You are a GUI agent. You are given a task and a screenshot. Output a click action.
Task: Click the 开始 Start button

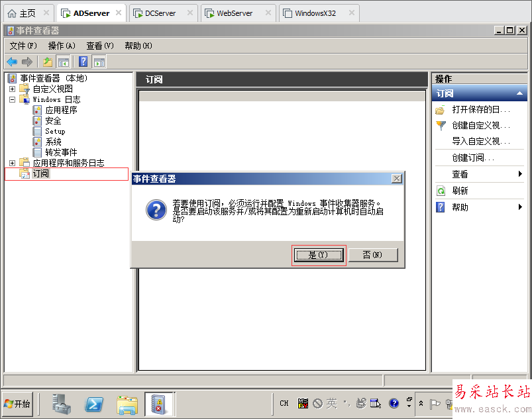tap(18, 404)
